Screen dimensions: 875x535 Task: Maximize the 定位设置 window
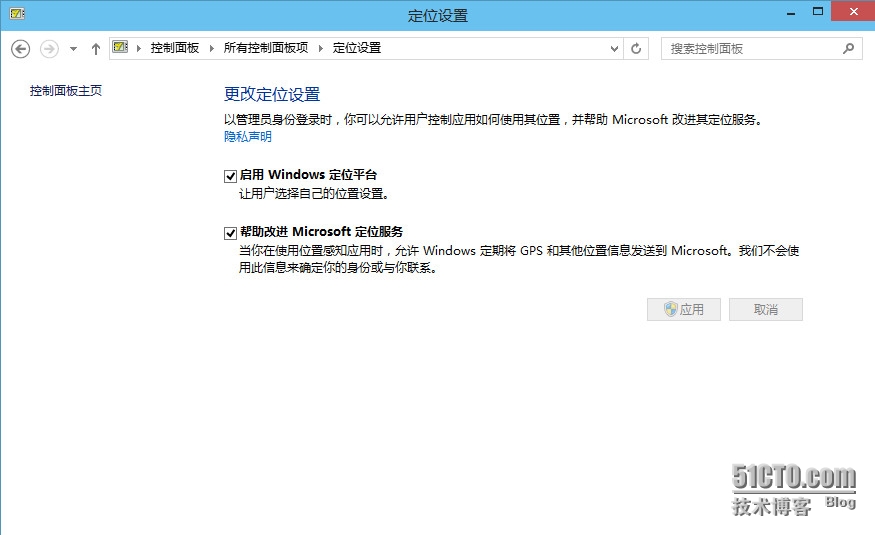pos(818,12)
